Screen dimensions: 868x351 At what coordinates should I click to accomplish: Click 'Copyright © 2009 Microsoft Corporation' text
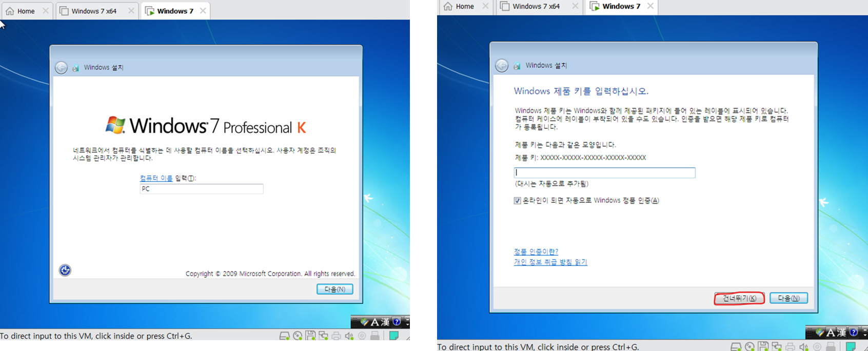point(244,274)
